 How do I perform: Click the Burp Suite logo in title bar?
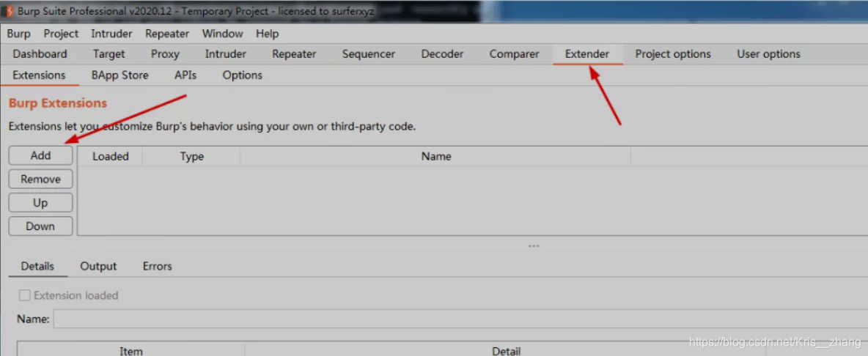(x=10, y=11)
